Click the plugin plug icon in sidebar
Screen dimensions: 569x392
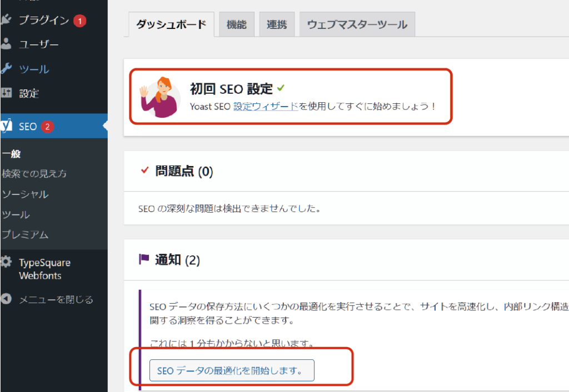(6, 19)
